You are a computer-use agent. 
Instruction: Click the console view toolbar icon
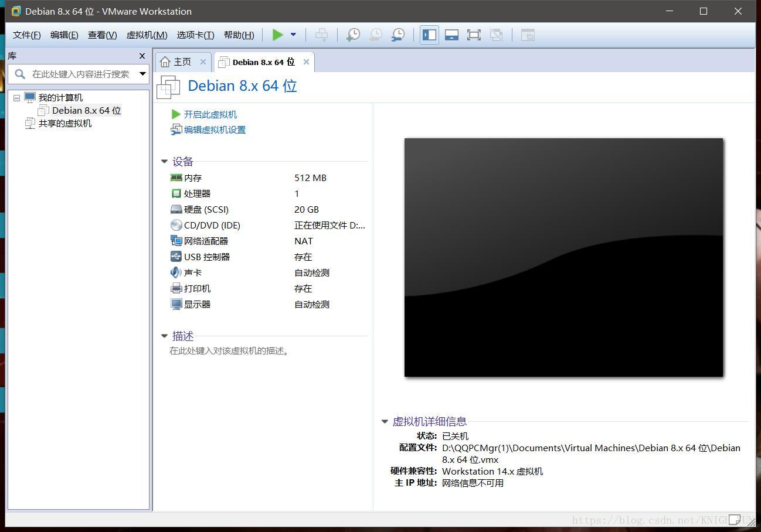coord(528,35)
